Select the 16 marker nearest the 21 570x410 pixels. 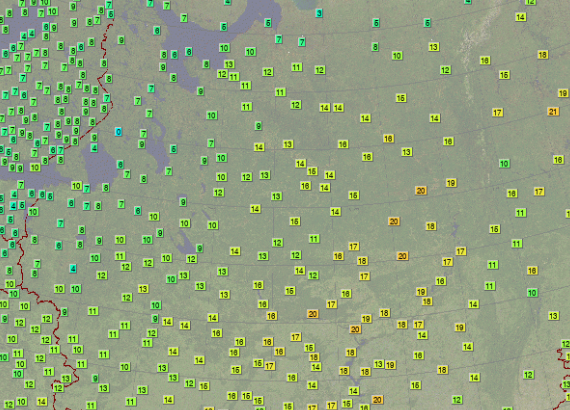click(558, 160)
